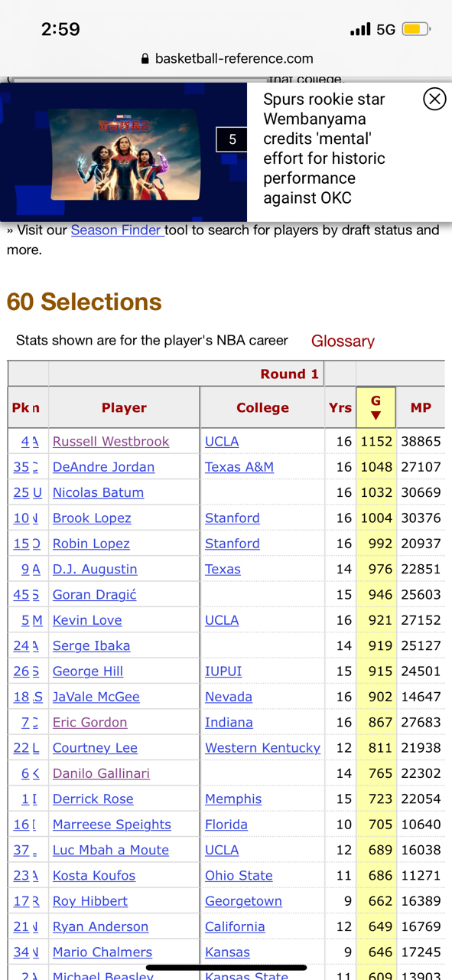Tap the ad headline about Wembanyama
This screenshot has width=452, height=980.
point(335,149)
